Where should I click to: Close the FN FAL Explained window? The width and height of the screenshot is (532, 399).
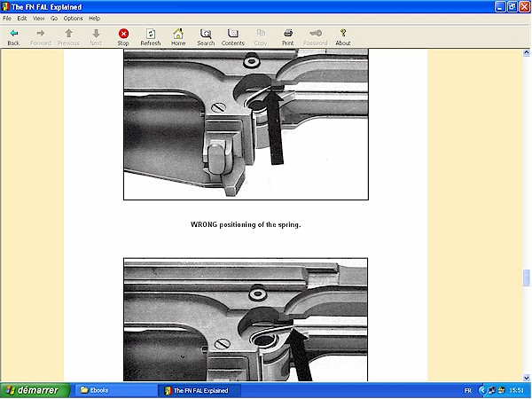[524, 7]
